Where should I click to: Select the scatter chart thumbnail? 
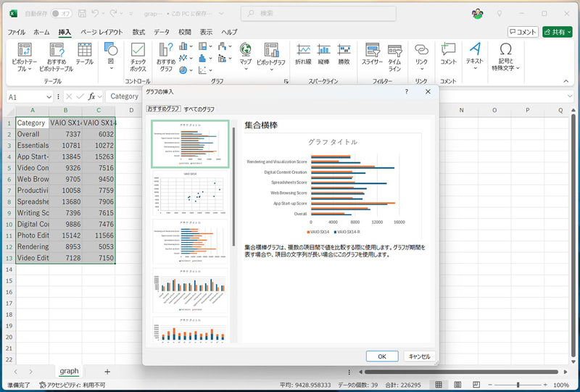pos(190,193)
